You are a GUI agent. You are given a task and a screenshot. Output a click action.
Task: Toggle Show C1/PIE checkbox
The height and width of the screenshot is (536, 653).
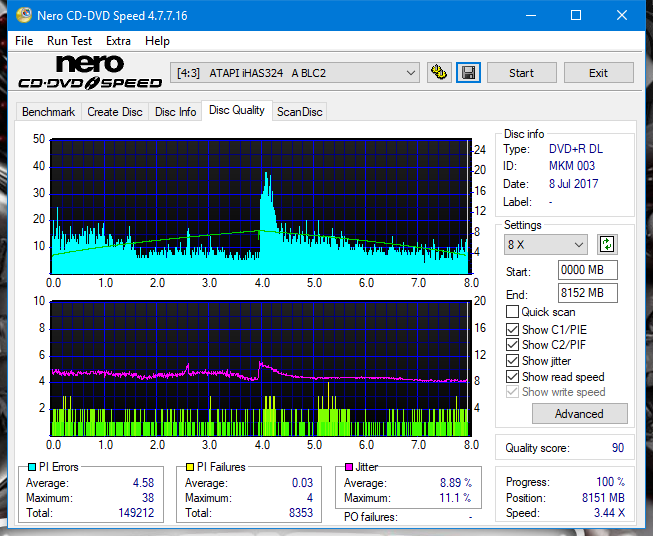pyautogui.click(x=512, y=329)
